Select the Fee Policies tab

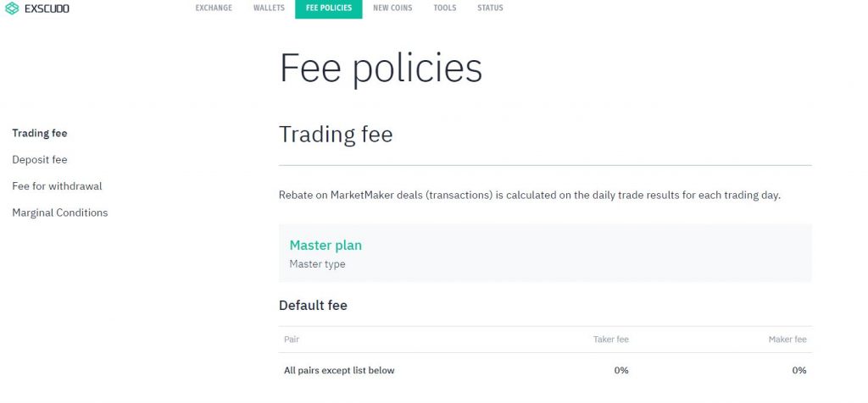(329, 8)
